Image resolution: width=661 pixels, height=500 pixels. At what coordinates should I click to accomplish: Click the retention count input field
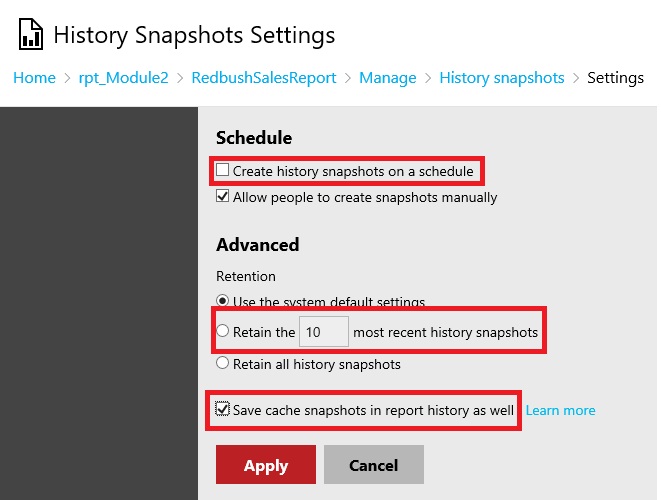coord(324,332)
